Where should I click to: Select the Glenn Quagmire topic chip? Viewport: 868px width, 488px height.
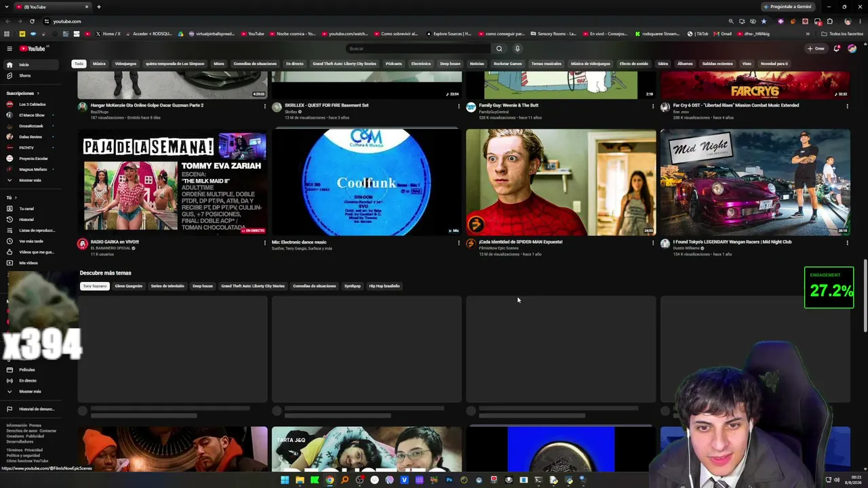click(x=129, y=286)
